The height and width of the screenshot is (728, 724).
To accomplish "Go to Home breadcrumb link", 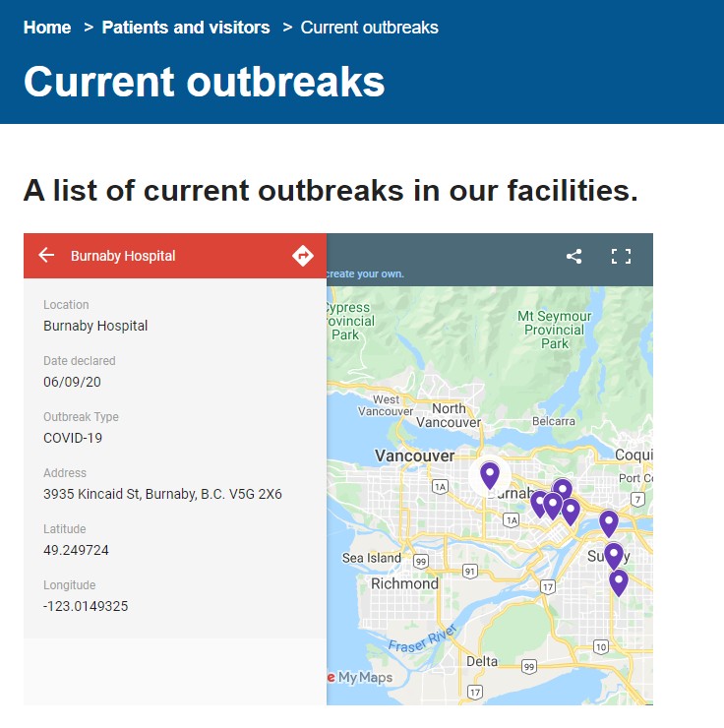I will [x=47, y=28].
